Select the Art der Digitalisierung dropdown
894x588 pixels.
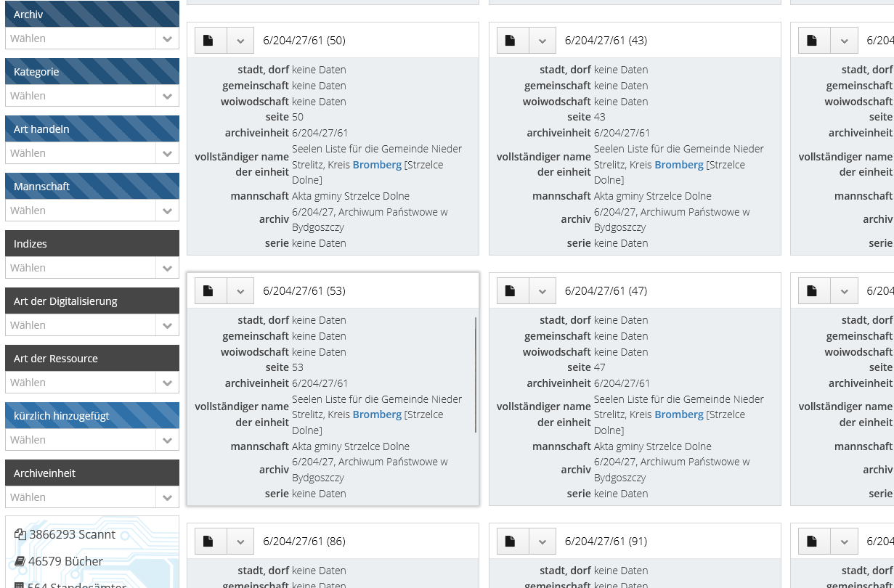92,325
